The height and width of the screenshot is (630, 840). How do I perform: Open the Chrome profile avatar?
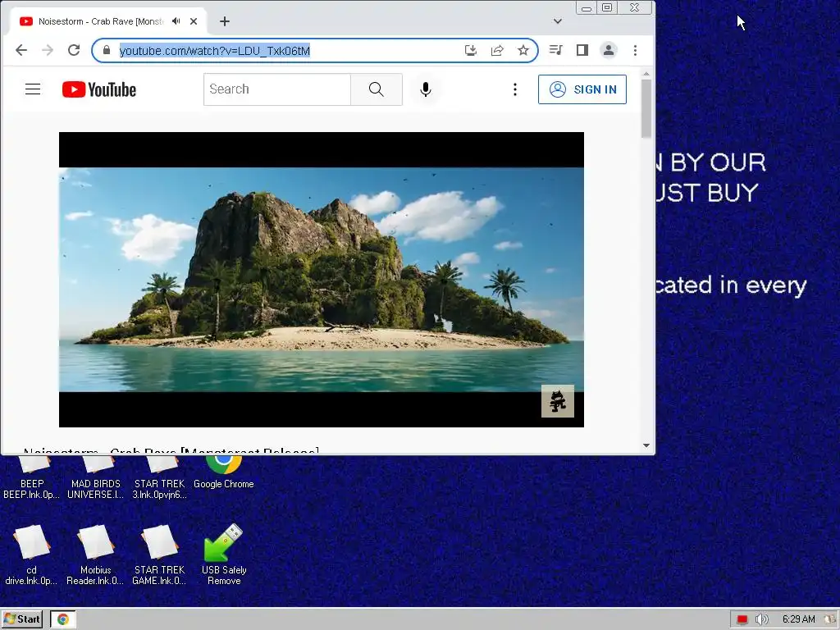(609, 50)
